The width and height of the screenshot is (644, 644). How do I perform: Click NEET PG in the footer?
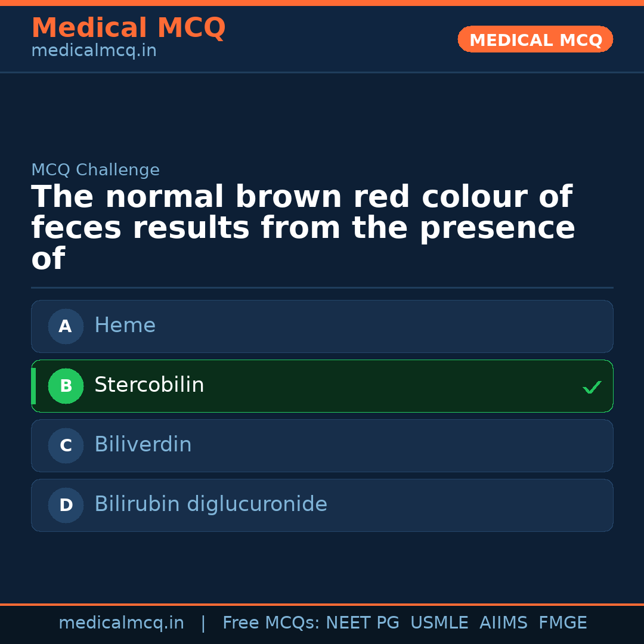(x=363, y=623)
